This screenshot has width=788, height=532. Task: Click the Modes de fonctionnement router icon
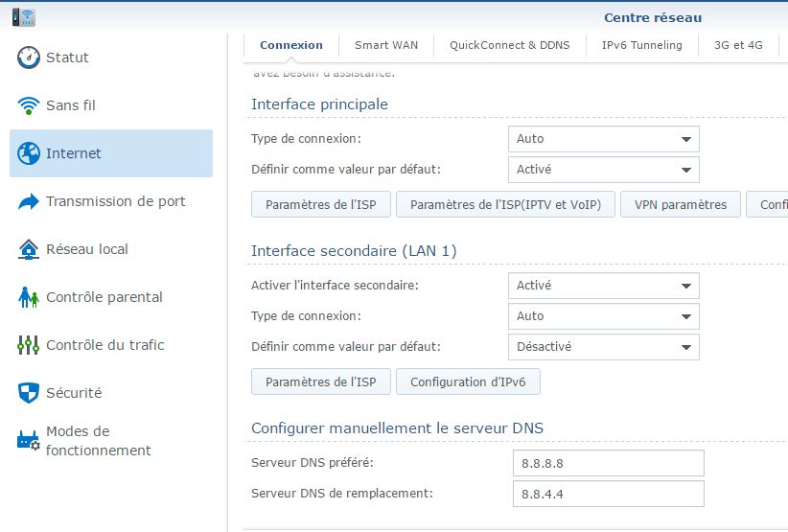tap(29, 441)
